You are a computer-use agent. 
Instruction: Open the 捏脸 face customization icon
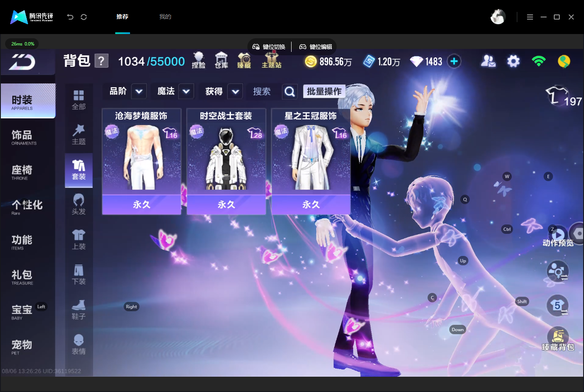[198, 60]
